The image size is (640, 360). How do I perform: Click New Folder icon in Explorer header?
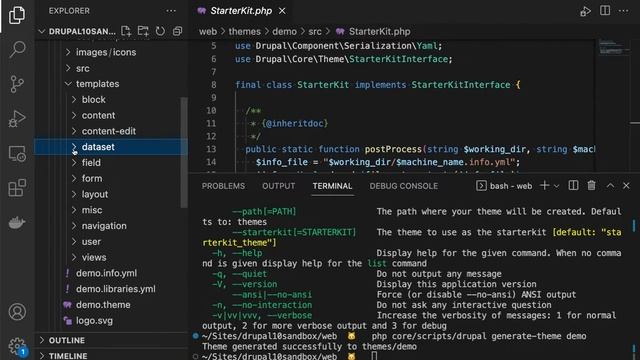point(143,31)
